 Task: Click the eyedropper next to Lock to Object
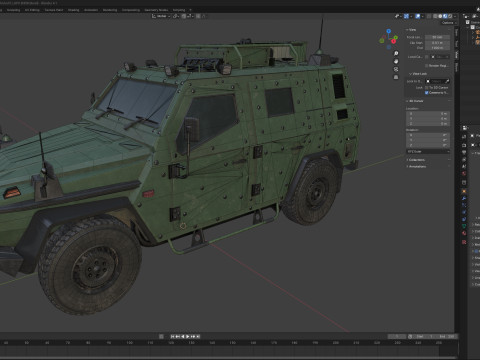tap(447, 81)
